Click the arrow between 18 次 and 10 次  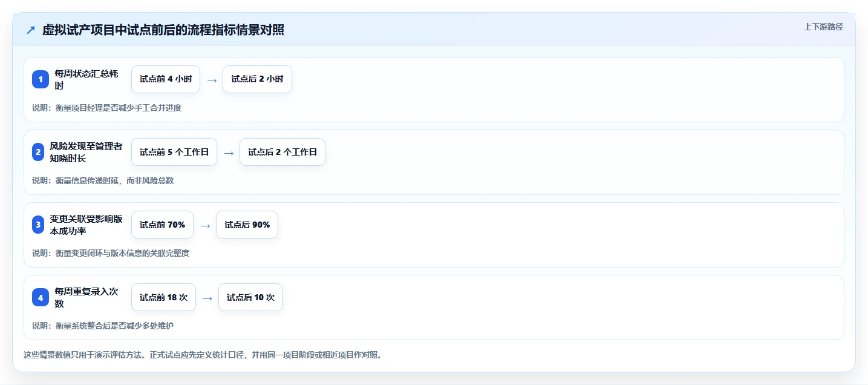tap(207, 298)
